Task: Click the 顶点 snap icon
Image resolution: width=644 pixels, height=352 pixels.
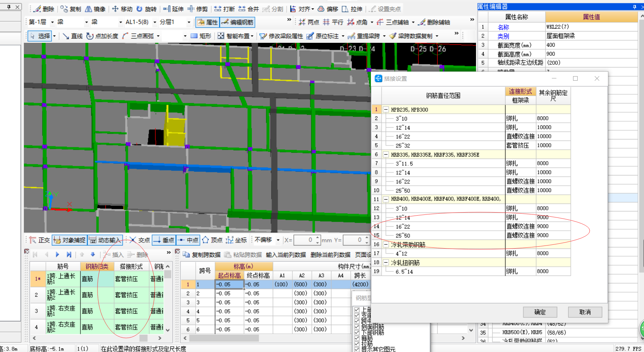Action: [212, 240]
